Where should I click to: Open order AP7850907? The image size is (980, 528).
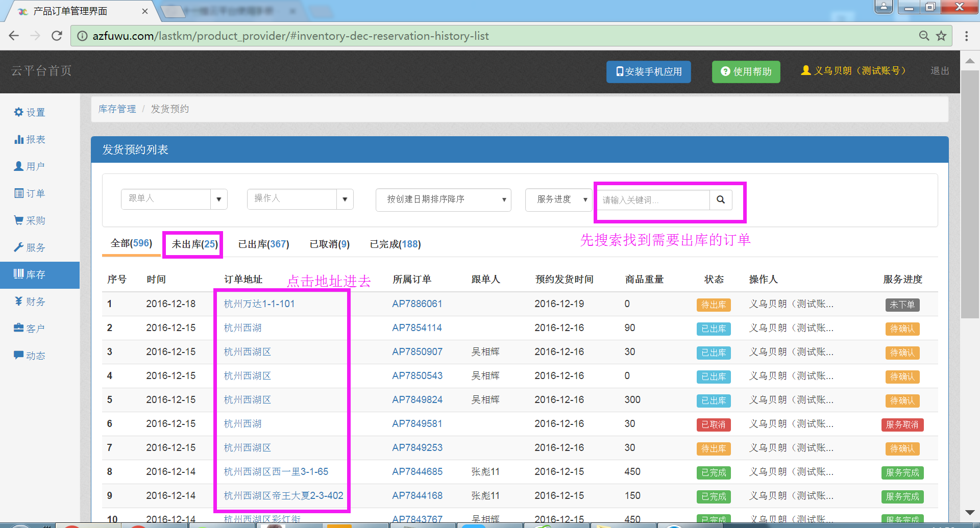point(417,351)
